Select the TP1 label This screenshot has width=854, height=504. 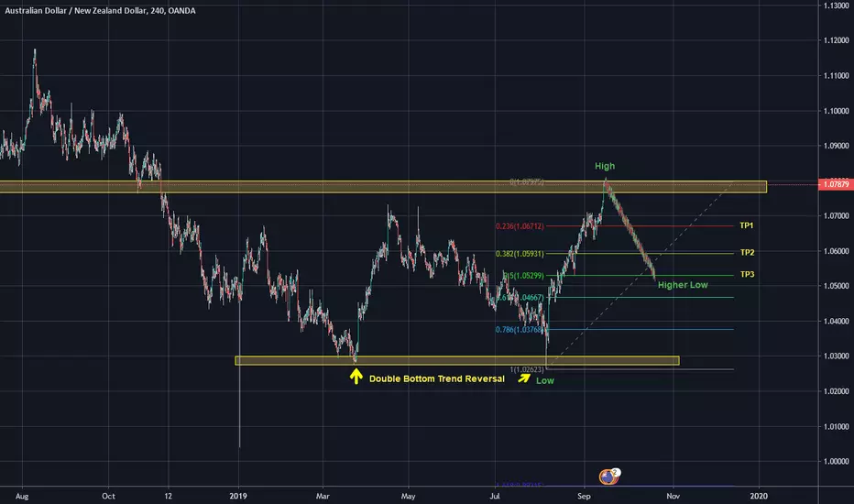[x=747, y=225]
